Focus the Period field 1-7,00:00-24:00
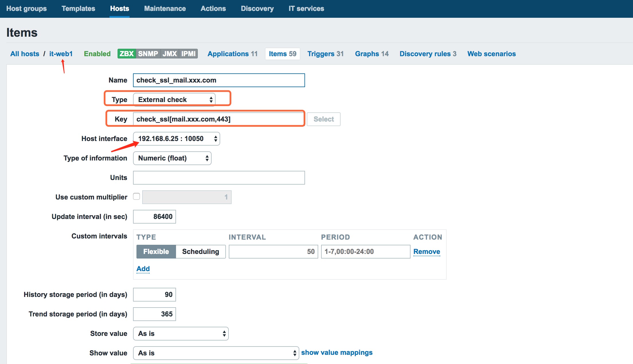This screenshot has height=364, width=633. point(366,252)
